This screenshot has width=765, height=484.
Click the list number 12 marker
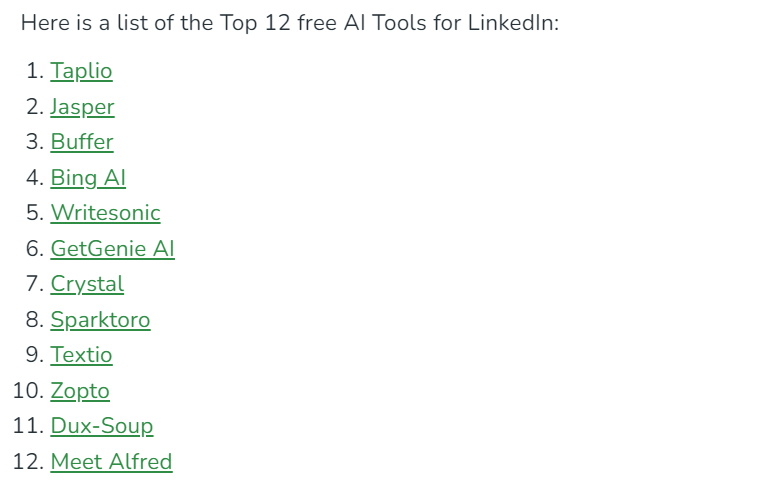coord(28,462)
